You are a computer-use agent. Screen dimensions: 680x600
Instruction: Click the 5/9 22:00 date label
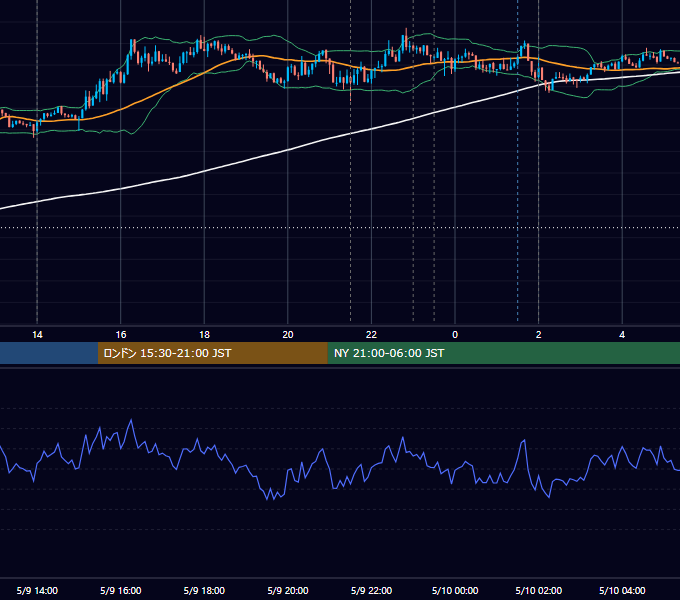(371, 590)
